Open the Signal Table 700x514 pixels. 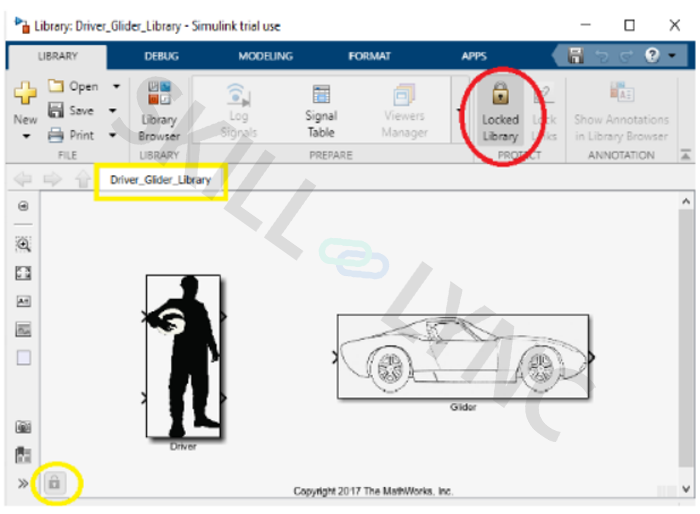[x=321, y=111]
